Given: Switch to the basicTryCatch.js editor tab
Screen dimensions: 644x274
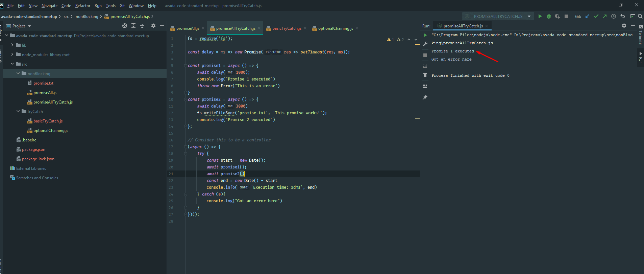Looking at the screenshot, I should pos(287,28).
